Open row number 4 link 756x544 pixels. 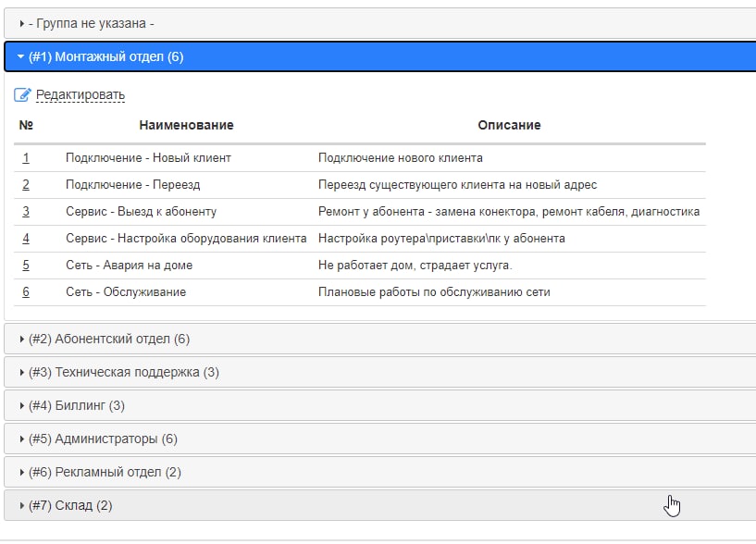(26, 239)
